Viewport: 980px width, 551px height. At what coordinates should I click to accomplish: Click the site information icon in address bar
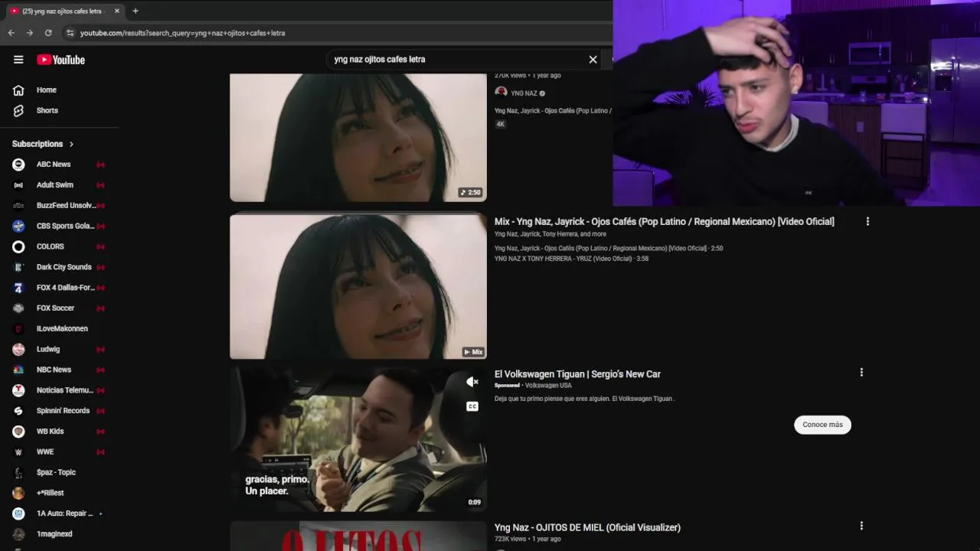point(70,33)
